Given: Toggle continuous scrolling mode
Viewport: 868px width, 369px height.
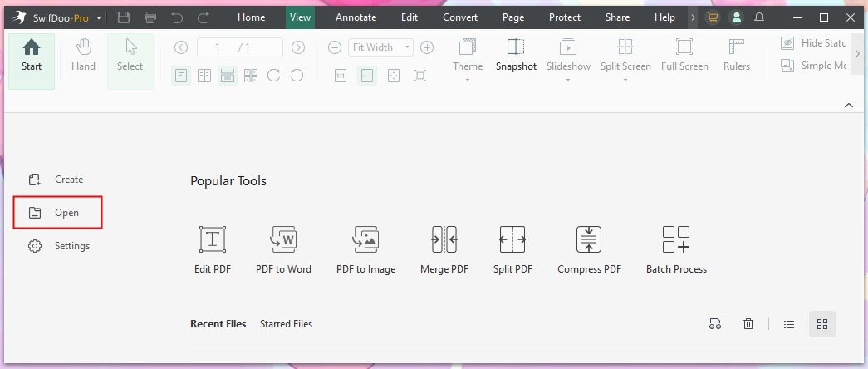Looking at the screenshot, I should (x=228, y=76).
